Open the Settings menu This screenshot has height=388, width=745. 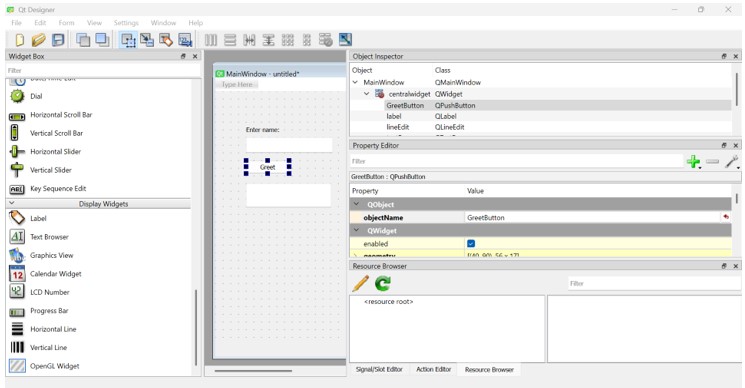[x=126, y=23]
